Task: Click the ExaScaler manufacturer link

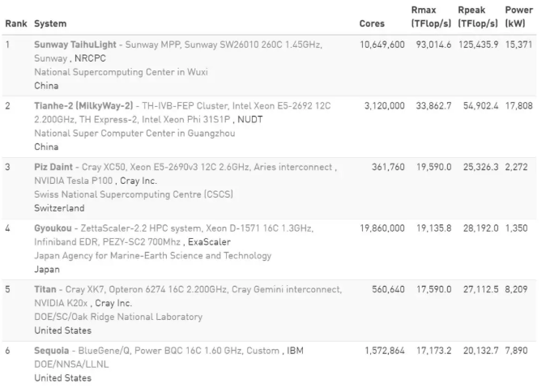Action: 211,242
